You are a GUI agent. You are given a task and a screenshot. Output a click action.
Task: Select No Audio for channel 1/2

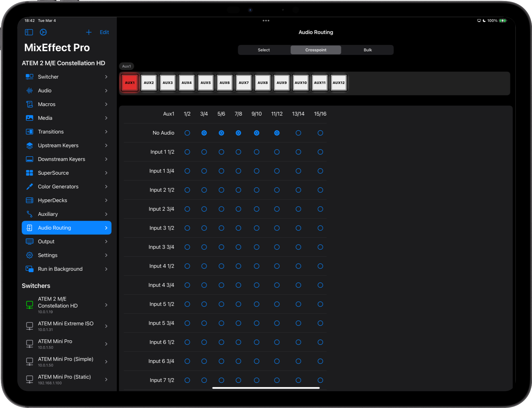coord(187,133)
